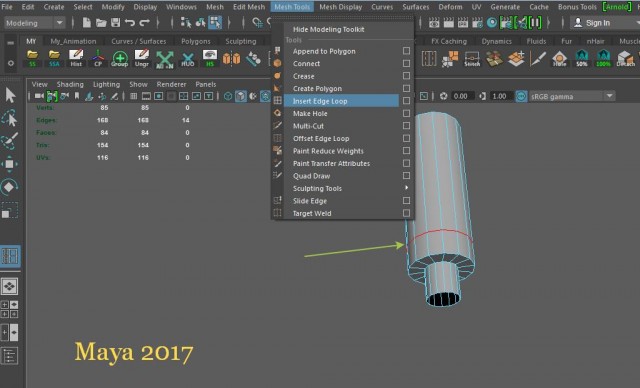Click the Redo arrow icon
The height and width of the screenshot is (388, 640).
(145, 23)
